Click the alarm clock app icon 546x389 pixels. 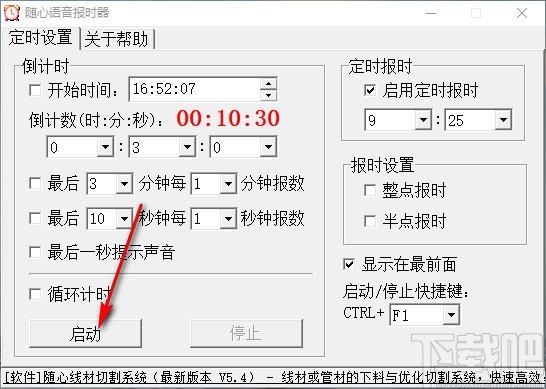coord(11,13)
